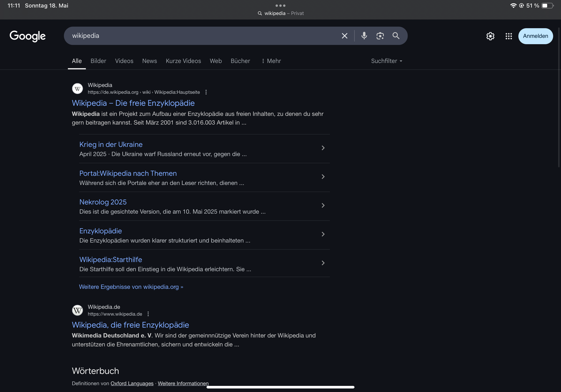561x392 pixels.
Task: Switch to the News tab
Action: [150, 61]
